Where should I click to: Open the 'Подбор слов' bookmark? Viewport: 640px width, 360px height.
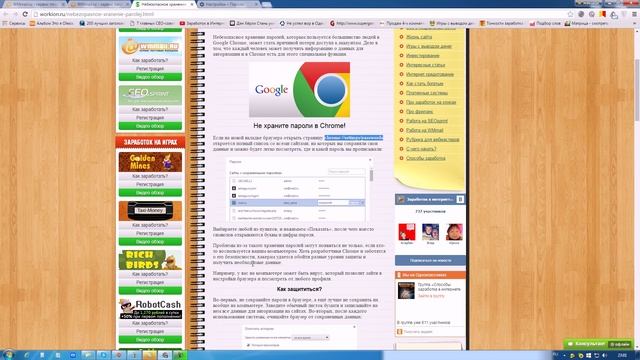coord(545,23)
